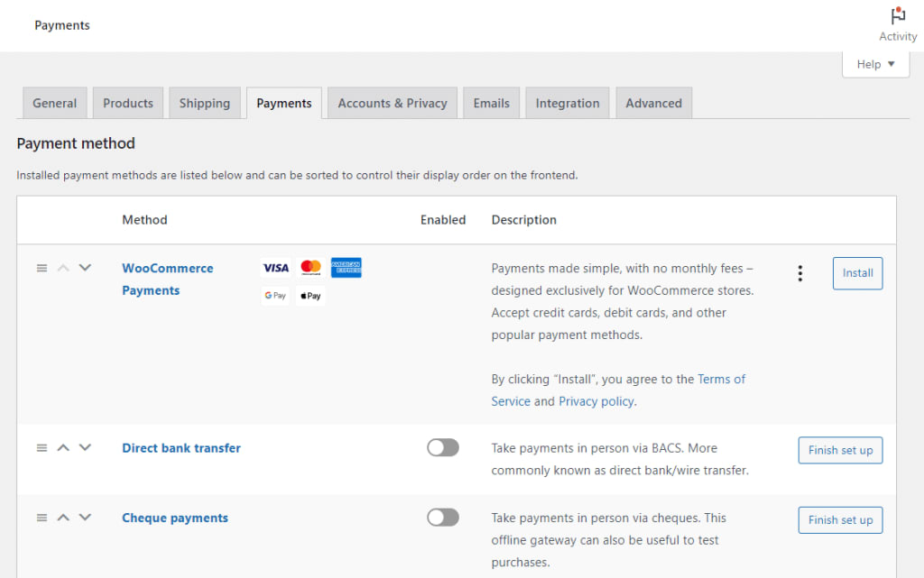Grab the Cheque payments drag handle

(42, 518)
